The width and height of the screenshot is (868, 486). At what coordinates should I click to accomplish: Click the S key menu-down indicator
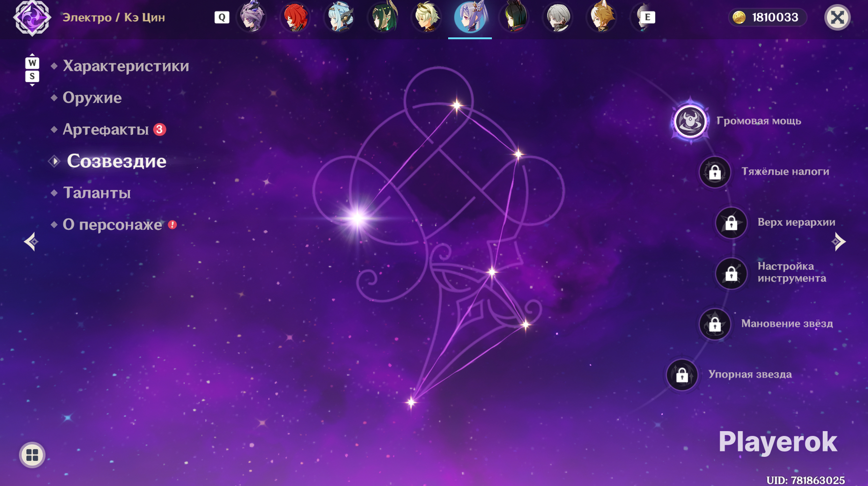32,76
